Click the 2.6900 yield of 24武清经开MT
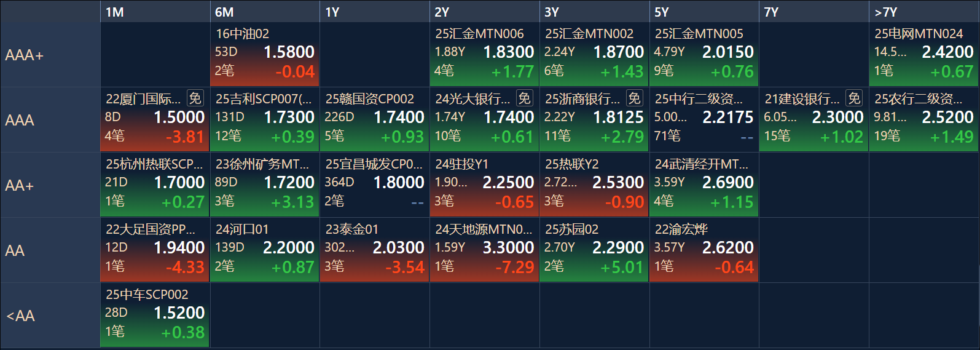This screenshot has width=980, height=350. coord(728,183)
